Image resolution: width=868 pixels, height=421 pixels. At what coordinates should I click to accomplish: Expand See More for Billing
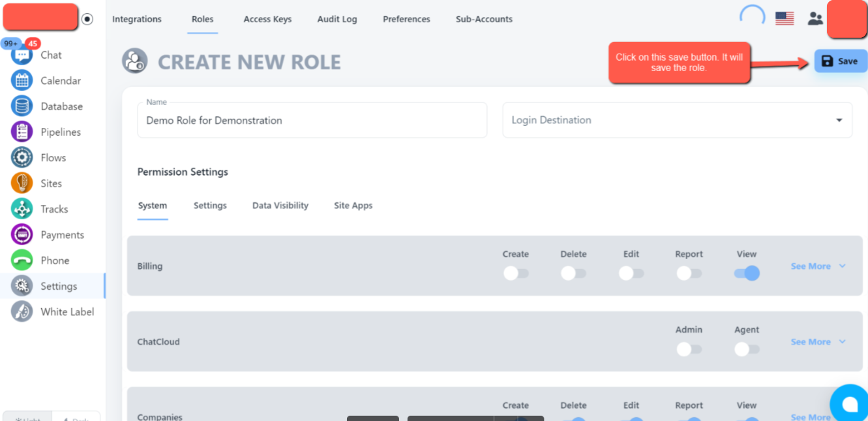click(818, 266)
